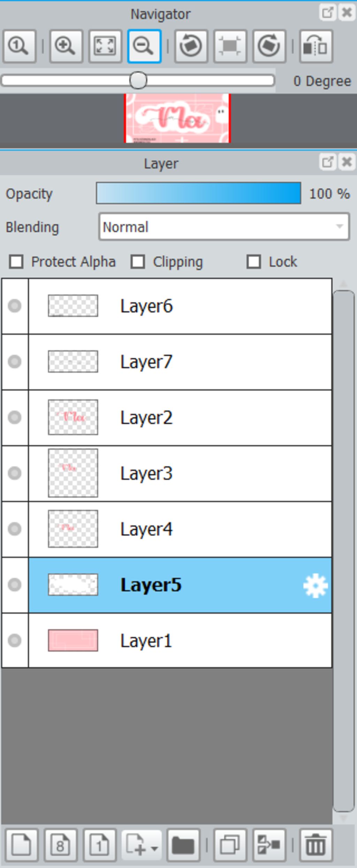
Task: Click the flip view horizontally icon
Action: [x=316, y=46]
